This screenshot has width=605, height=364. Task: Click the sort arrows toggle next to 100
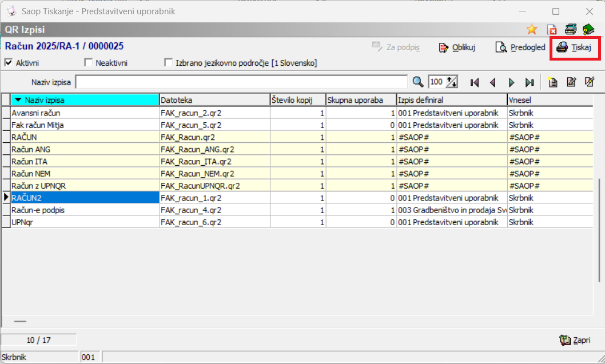[x=452, y=82]
